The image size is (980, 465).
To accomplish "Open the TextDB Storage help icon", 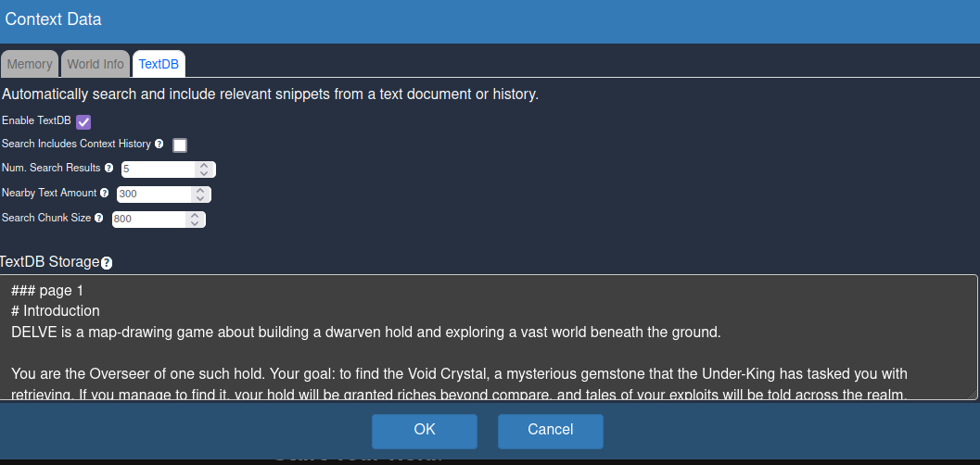I will pos(107,263).
